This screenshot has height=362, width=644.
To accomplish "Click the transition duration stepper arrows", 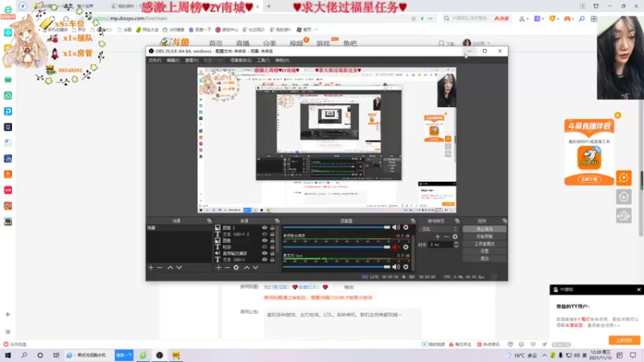I will [456, 245].
